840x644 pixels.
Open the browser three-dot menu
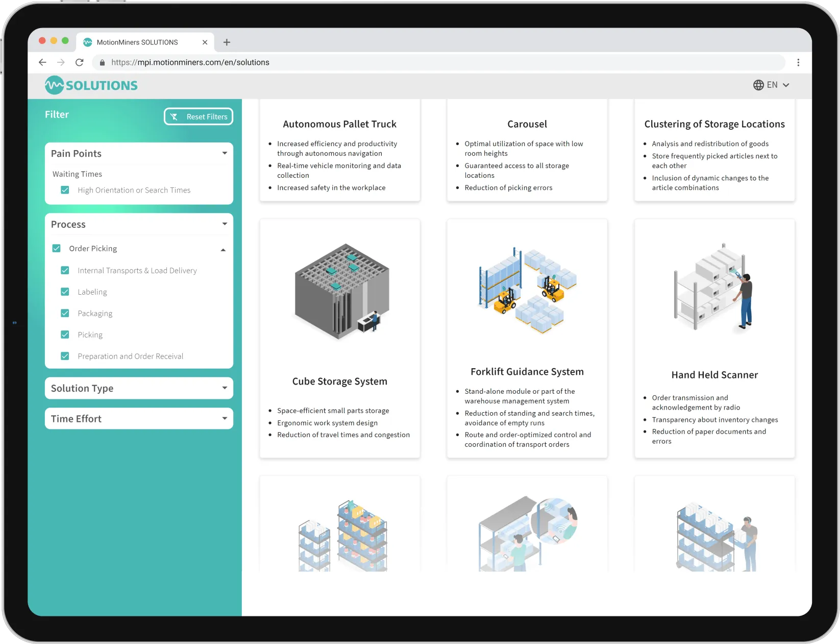799,62
